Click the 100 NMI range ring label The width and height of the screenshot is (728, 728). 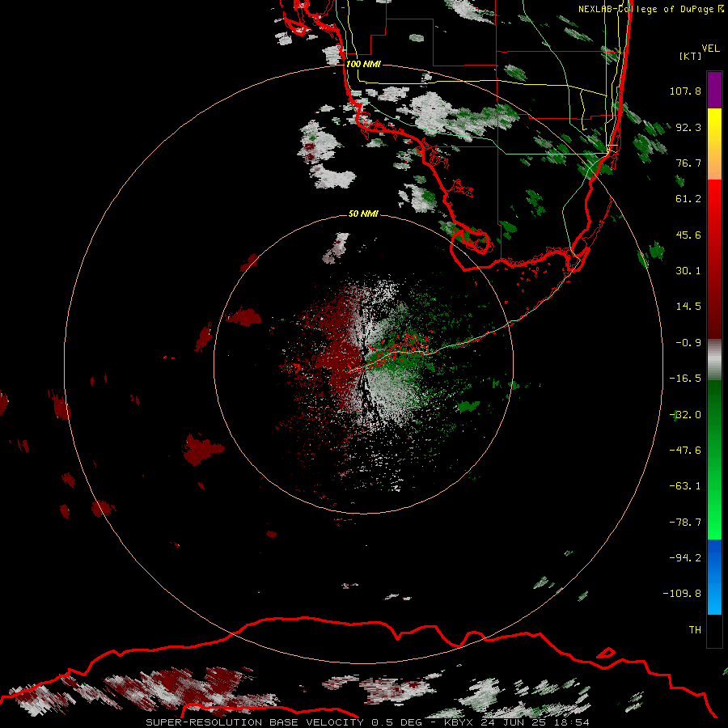click(x=363, y=64)
